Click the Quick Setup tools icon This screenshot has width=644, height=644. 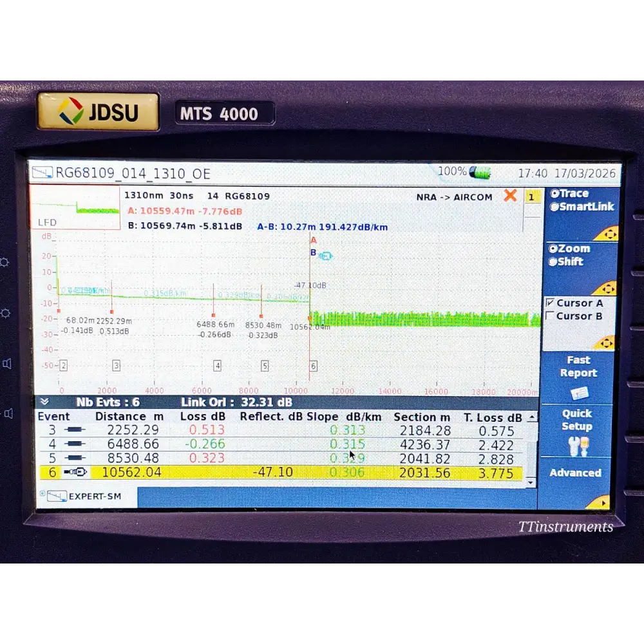(579, 446)
